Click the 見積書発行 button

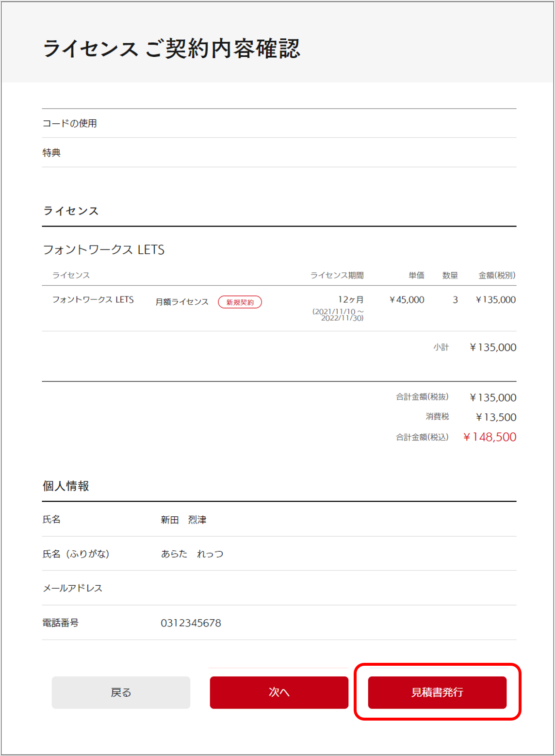tap(437, 692)
